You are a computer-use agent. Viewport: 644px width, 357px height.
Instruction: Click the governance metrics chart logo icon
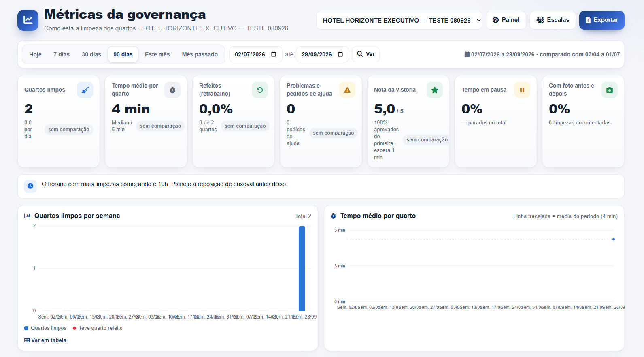[28, 20]
